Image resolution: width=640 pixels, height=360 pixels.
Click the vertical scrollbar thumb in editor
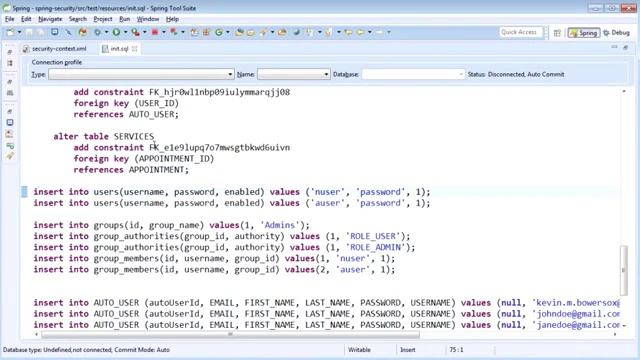pos(623,270)
